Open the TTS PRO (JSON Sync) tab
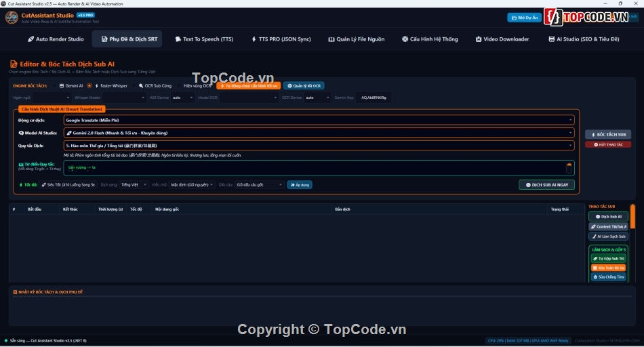 coord(281,39)
